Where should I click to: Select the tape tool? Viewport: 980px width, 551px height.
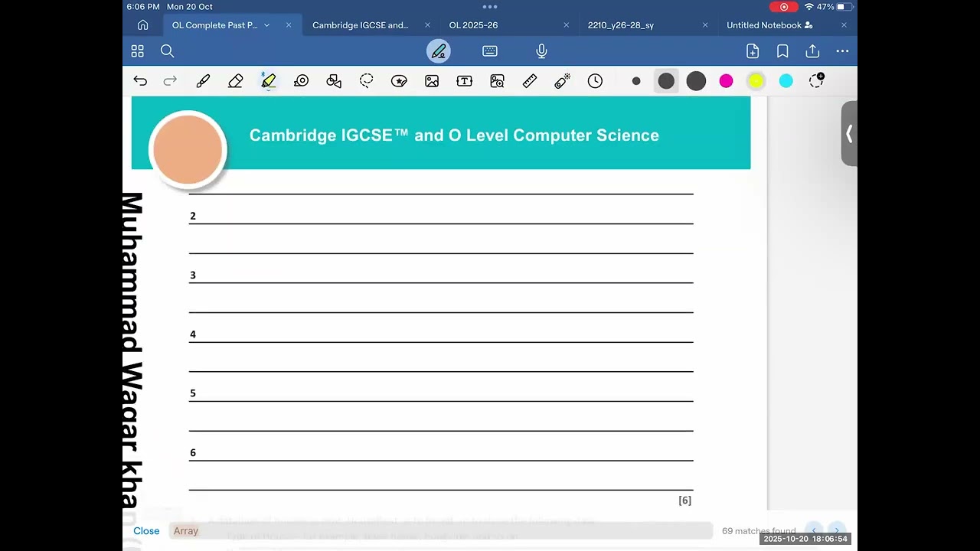coord(302,81)
